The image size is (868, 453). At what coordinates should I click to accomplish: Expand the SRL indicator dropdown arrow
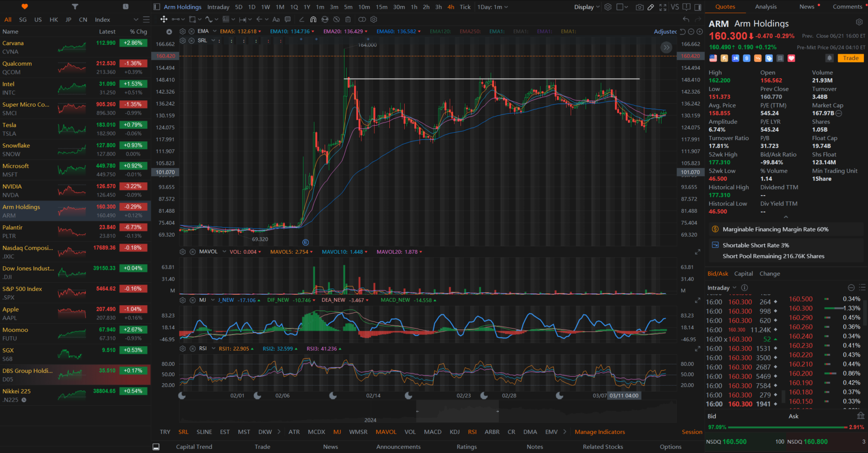[213, 41]
